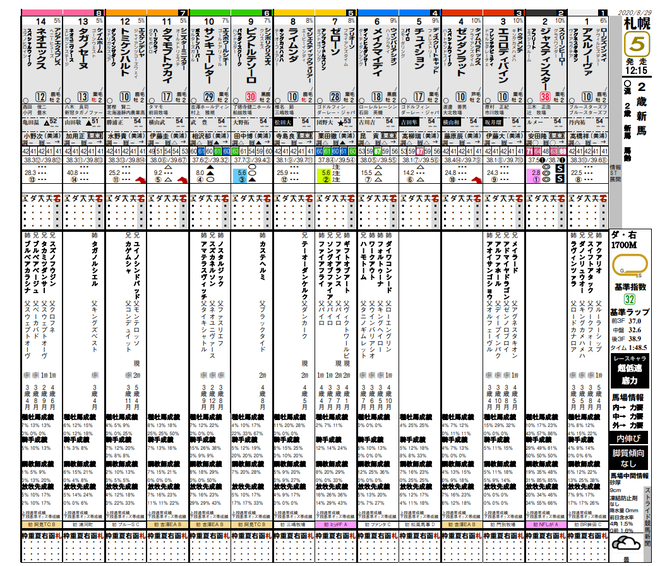
Task: Click black frame number 4 square
Action: click(435, 13)
